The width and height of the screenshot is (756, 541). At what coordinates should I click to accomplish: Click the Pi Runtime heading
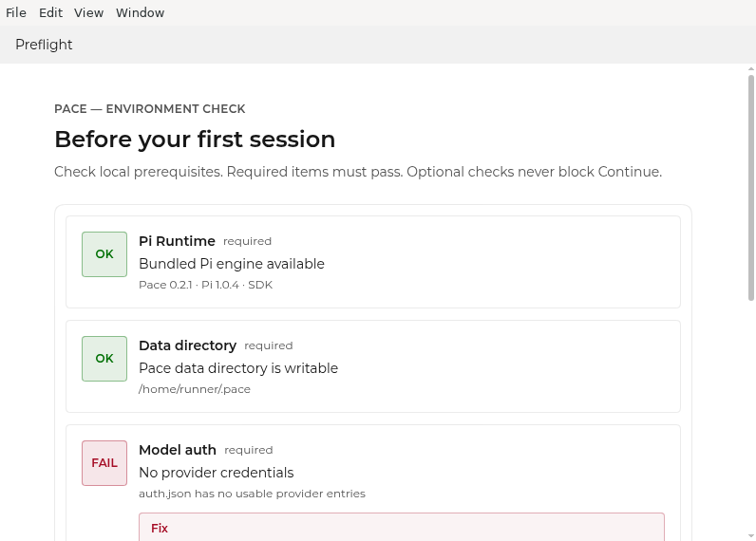177,241
